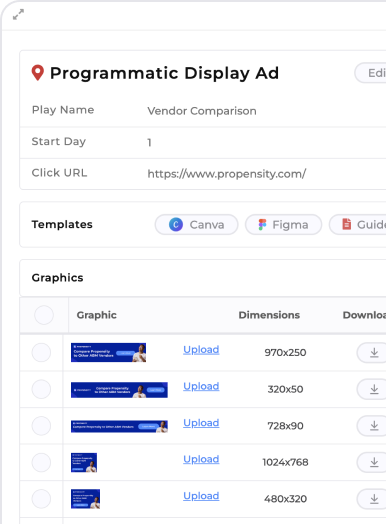Click the 1024x768 dimensions cell
The width and height of the screenshot is (386, 524).
pos(285,463)
